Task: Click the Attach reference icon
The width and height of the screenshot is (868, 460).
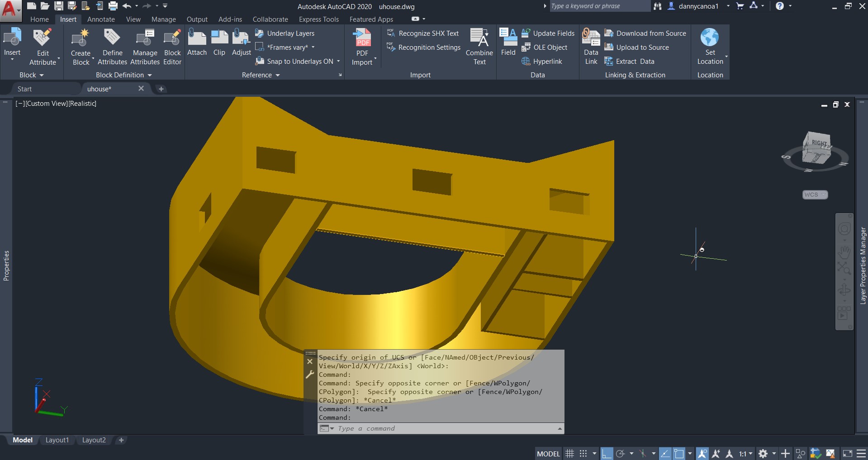Action: [197, 38]
